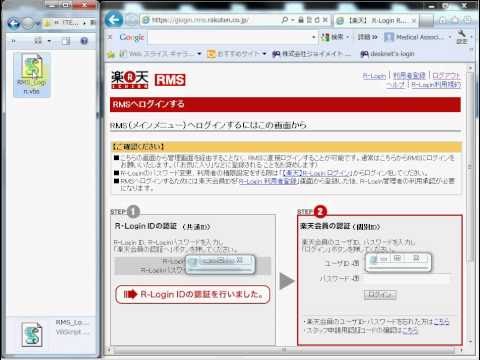
Task: Expand the Google search box dropdown arrow
Action: [x=314, y=37]
